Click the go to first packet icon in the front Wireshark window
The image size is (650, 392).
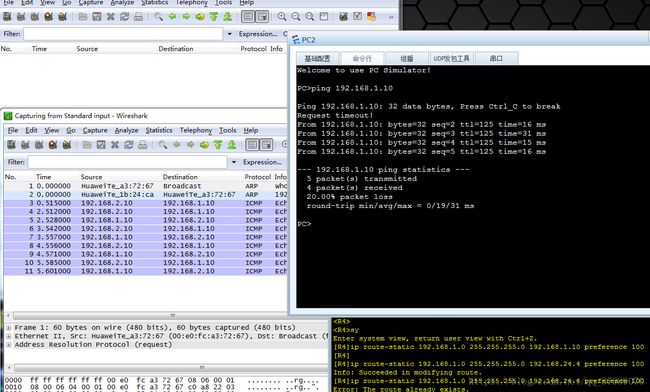(218, 145)
